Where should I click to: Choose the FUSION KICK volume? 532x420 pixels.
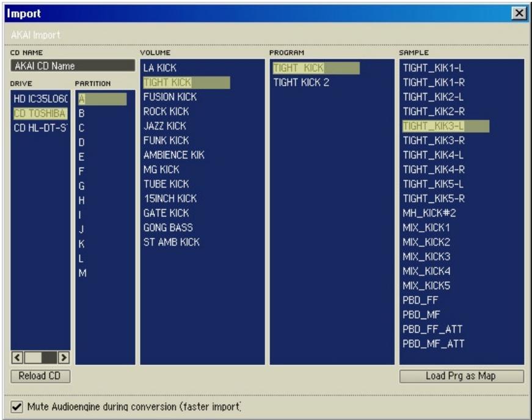click(x=170, y=97)
